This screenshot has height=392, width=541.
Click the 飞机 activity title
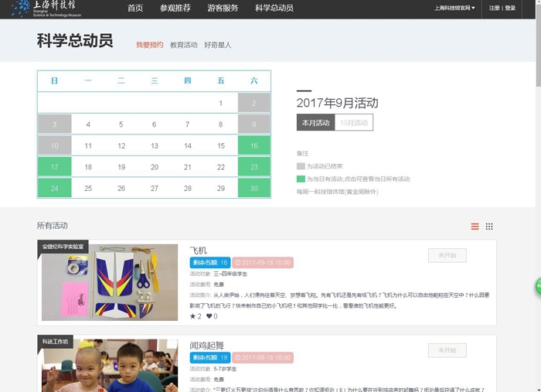pyautogui.click(x=199, y=251)
